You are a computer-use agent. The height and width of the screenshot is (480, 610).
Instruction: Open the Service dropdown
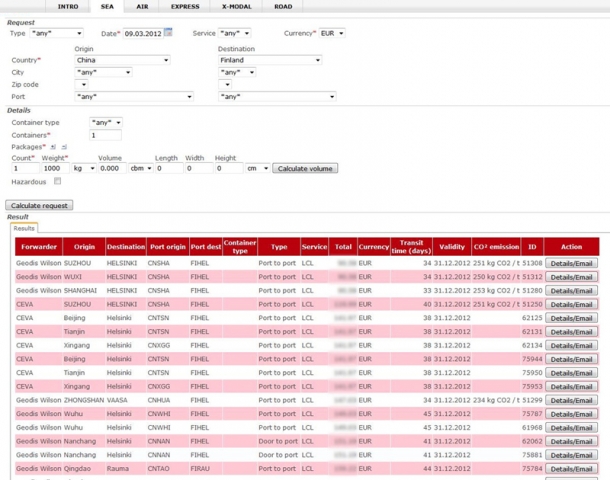(x=234, y=33)
